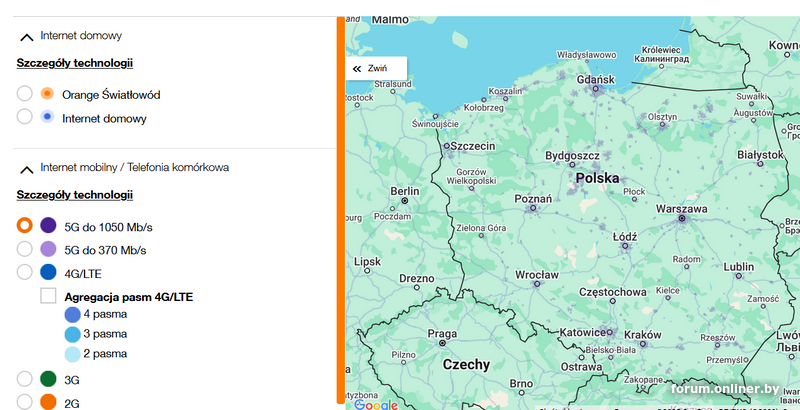Select the 3G radio button
The image size is (800, 410).
click(x=24, y=379)
